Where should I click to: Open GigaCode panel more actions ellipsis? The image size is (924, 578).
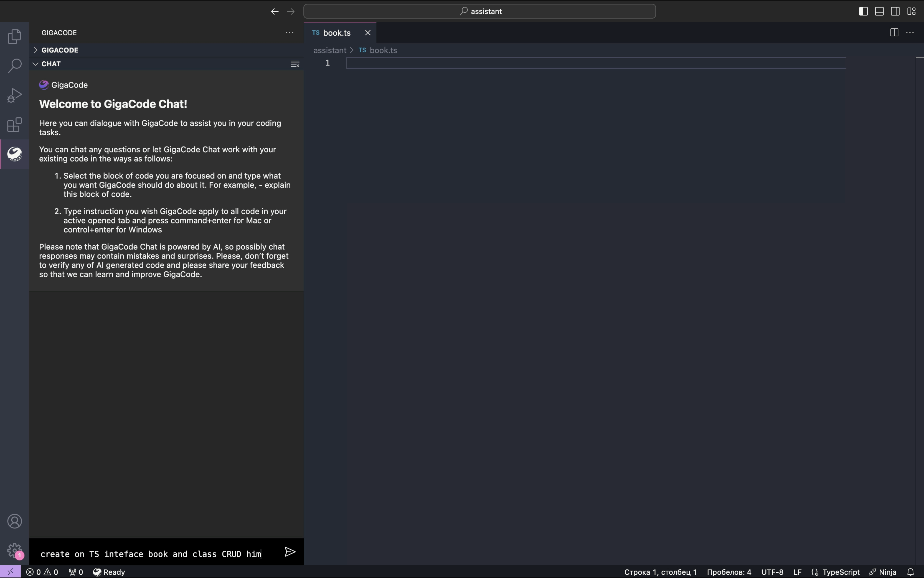click(290, 33)
